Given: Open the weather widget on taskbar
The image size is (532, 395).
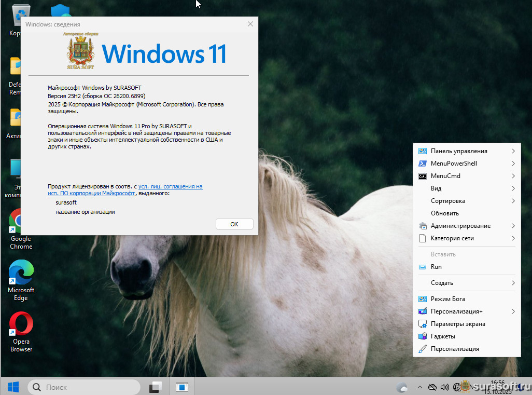Looking at the screenshot, I should tap(402, 387).
